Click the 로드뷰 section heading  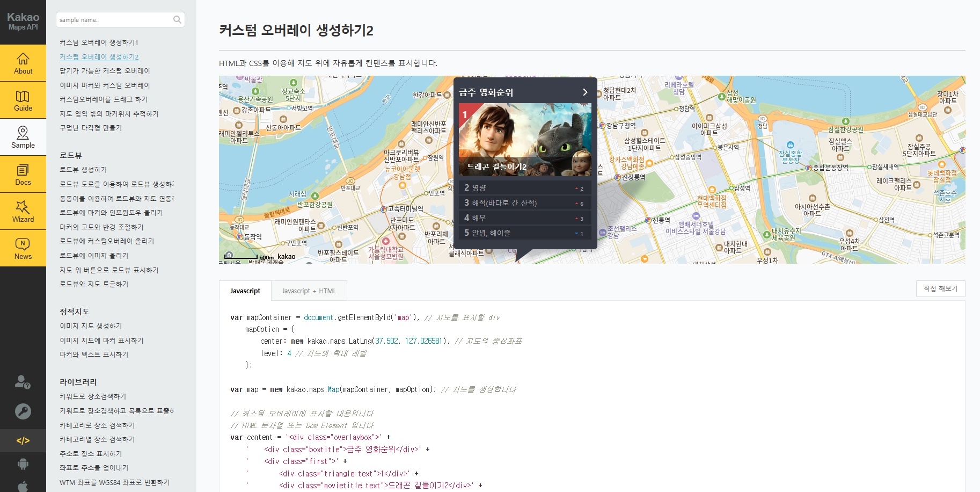pos(71,155)
